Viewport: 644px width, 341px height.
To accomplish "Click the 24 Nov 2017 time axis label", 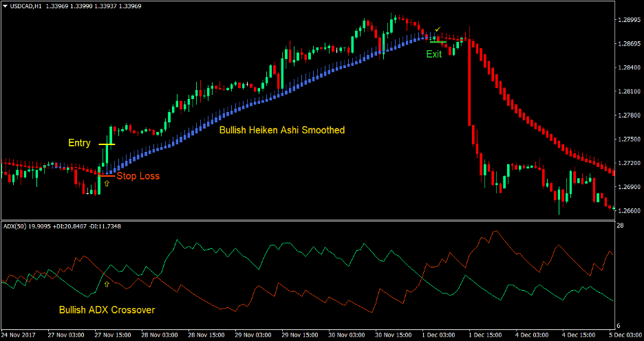I will (x=19, y=335).
